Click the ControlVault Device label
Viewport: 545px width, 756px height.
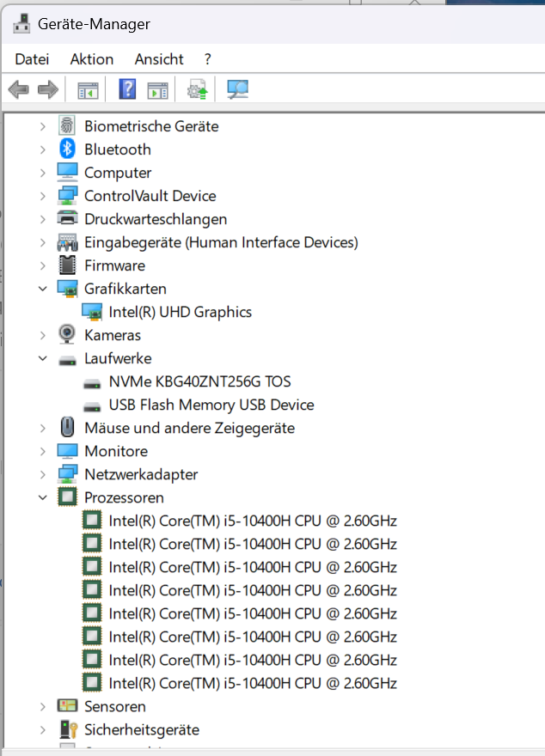click(150, 196)
